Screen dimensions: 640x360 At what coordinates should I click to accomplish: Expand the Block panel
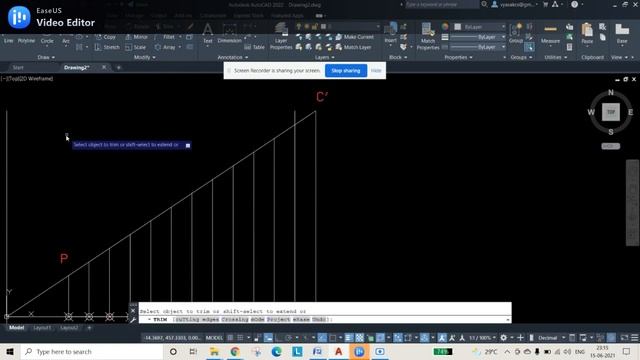[x=398, y=58]
